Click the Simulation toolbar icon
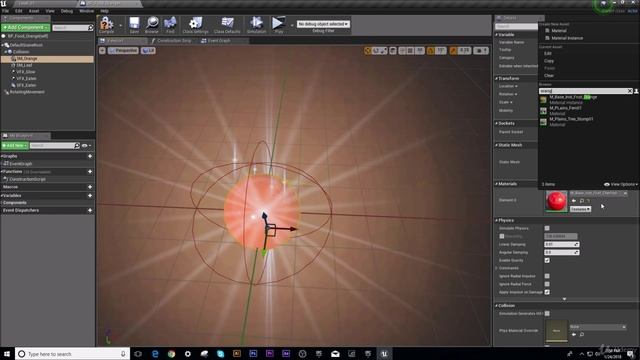This screenshot has width=640, height=360. click(256, 24)
